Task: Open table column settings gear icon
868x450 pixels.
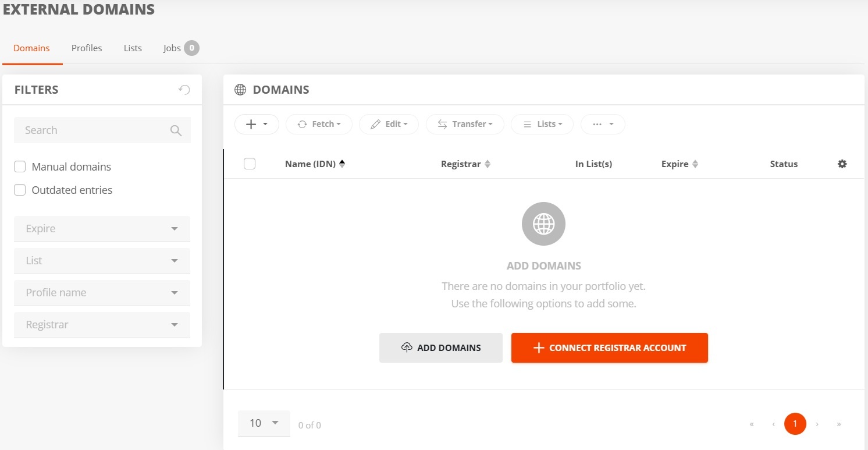Action: [842, 164]
